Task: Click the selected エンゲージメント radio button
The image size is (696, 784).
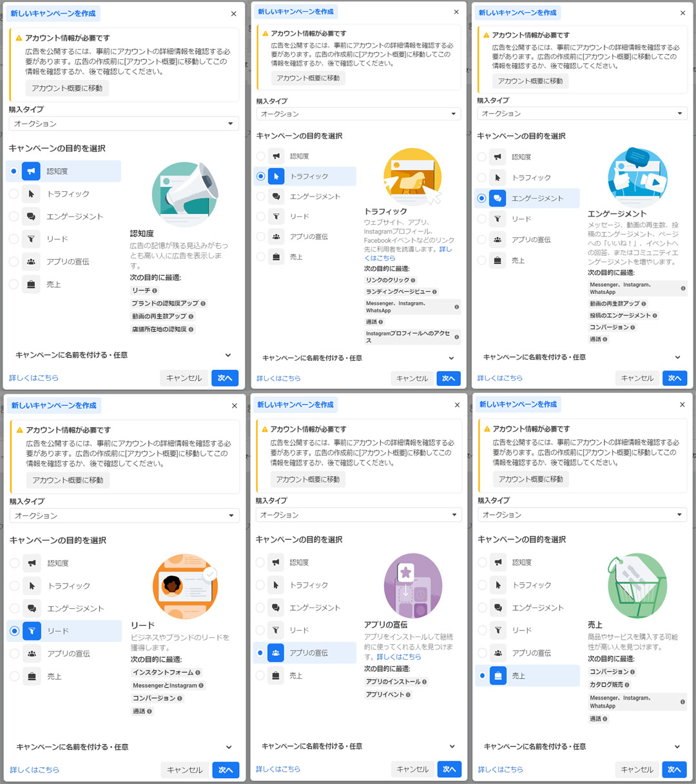Action: [481, 198]
